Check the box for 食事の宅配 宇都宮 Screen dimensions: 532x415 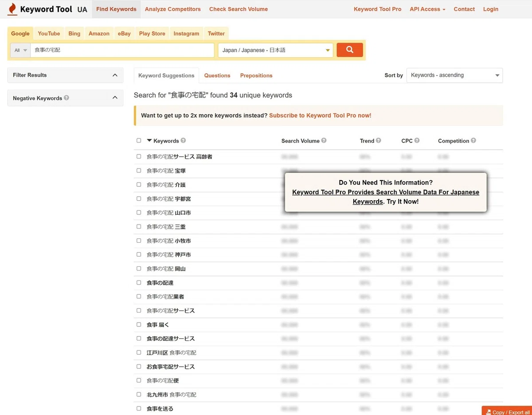139,198
